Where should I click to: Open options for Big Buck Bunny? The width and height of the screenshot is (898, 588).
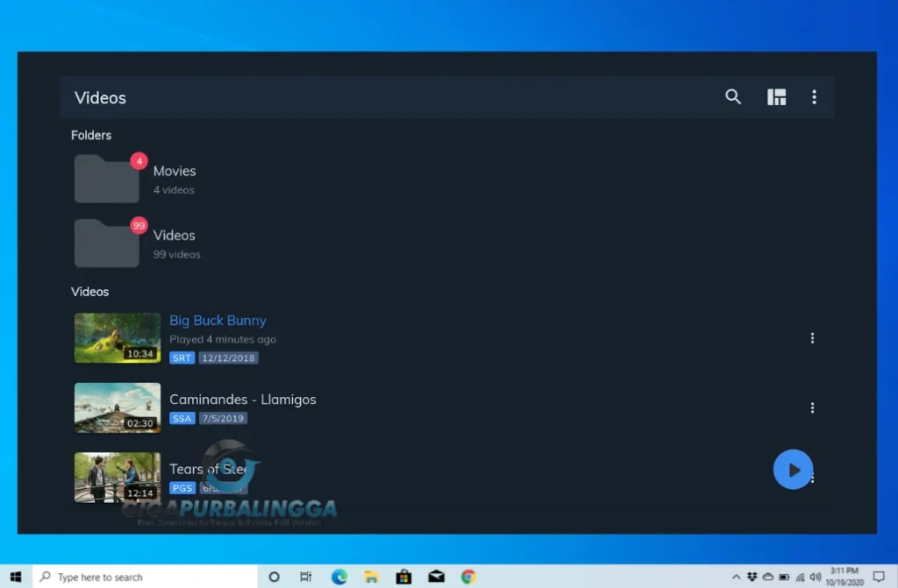[x=812, y=337]
